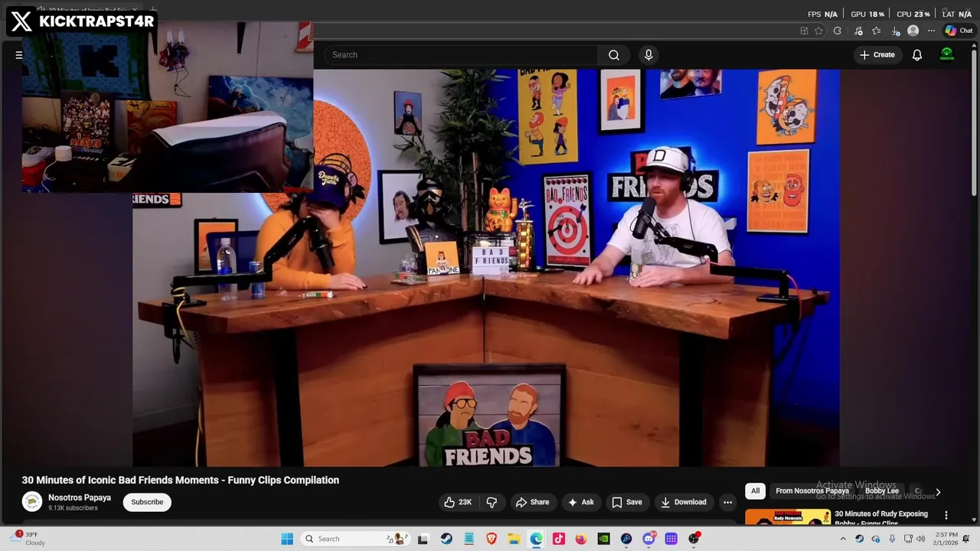
Task: Open YouTube notifications bell
Action: 916,55
